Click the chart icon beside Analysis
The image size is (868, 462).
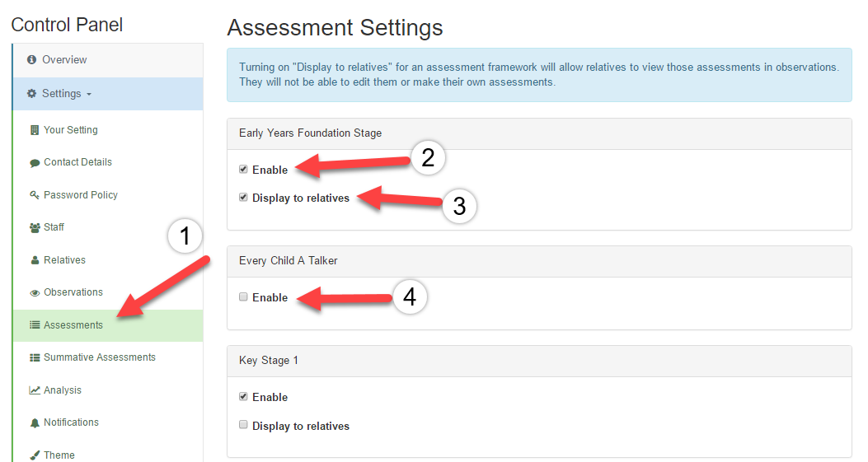pyautogui.click(x=35, y=390)
